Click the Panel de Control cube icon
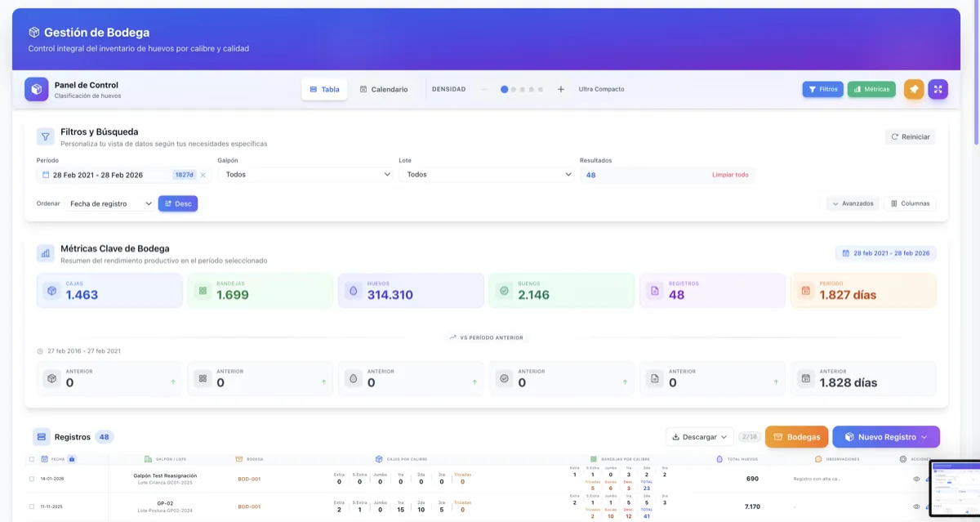980x522 pixels. click(x=37, y=89)
